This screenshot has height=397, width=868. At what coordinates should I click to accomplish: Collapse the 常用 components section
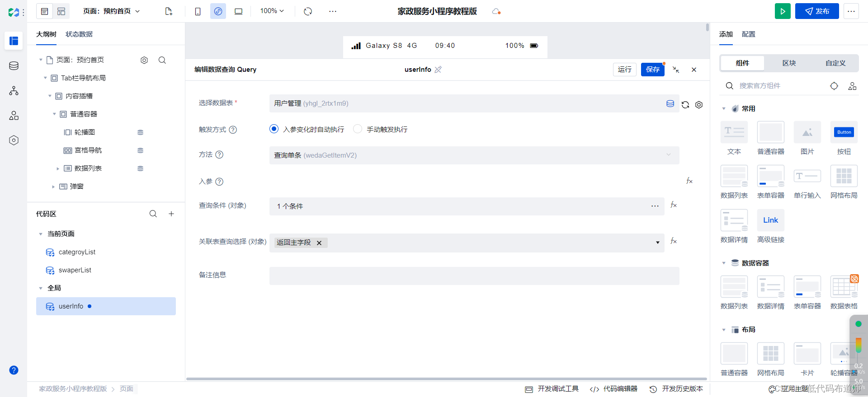click(x=724, y=109)
